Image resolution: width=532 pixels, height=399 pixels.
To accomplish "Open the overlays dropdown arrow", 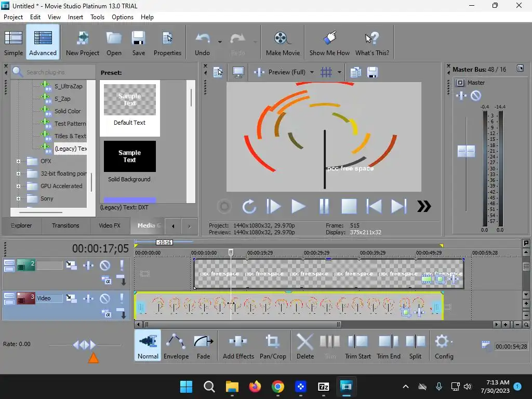I will [339, 72].
